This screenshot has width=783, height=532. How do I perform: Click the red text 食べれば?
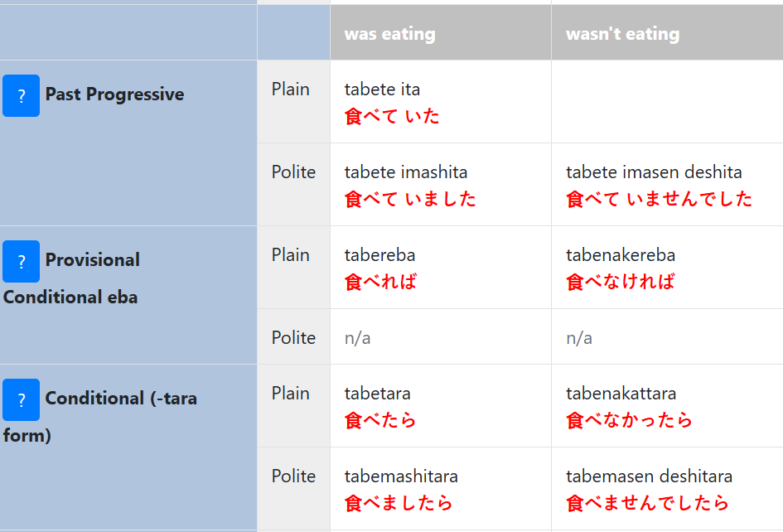click(x=380, y=282)
